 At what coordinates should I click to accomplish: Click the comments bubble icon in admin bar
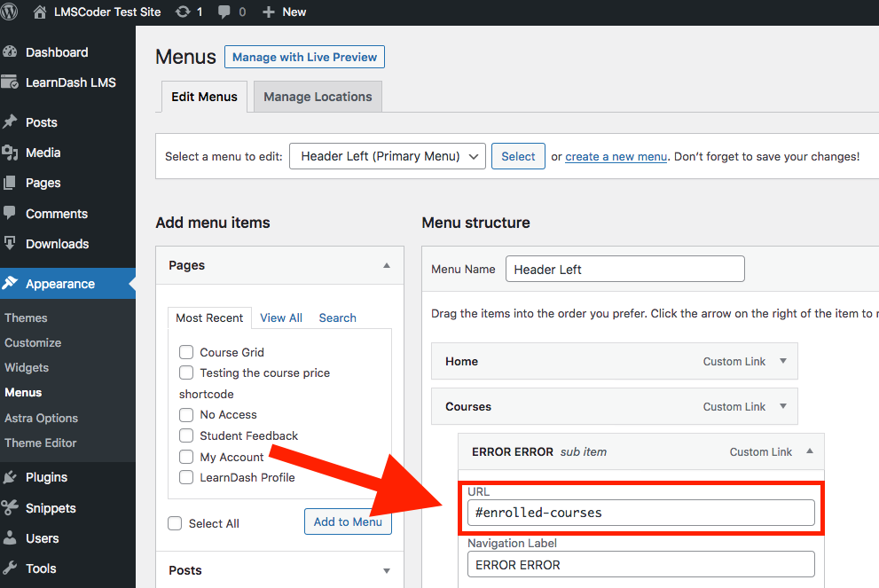tap(224, 12)
